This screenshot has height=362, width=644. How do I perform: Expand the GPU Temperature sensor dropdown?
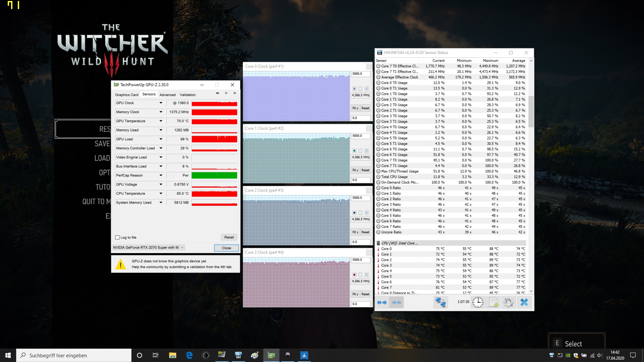pos(161,121)
